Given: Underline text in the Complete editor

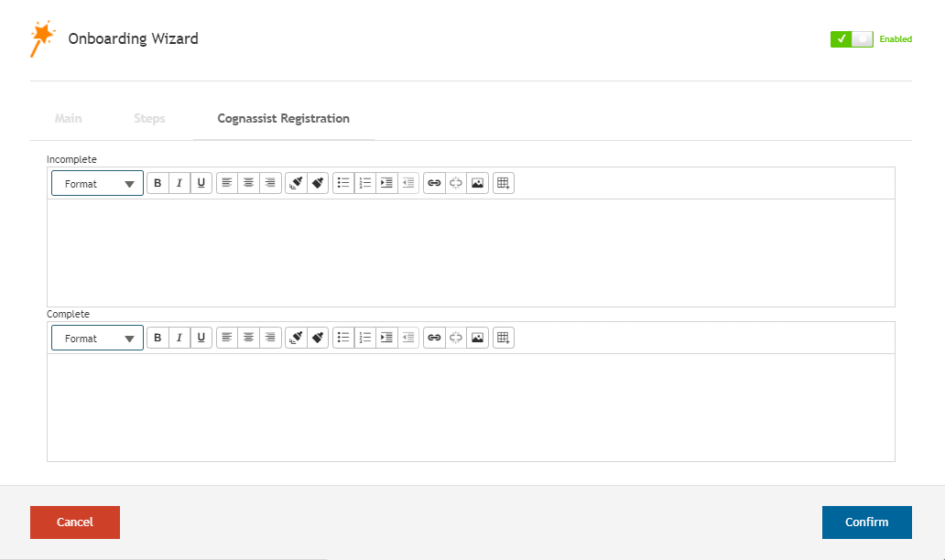Looking at the screenshot, I should tap(201, 338).
